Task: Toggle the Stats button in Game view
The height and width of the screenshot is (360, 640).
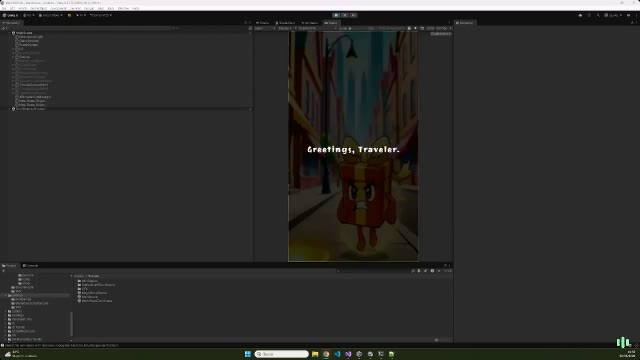Action: tap(430, 28)
